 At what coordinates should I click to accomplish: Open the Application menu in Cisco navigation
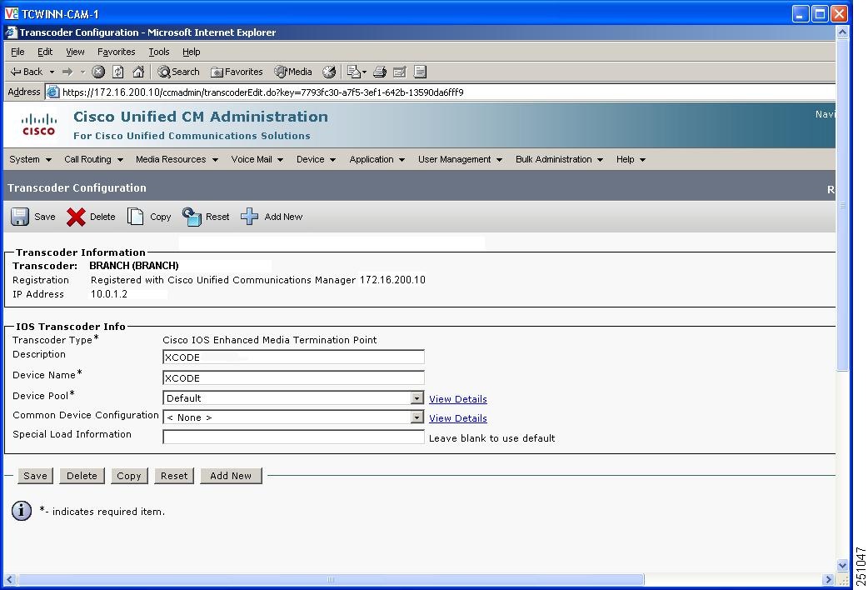(x=377, y=159)
